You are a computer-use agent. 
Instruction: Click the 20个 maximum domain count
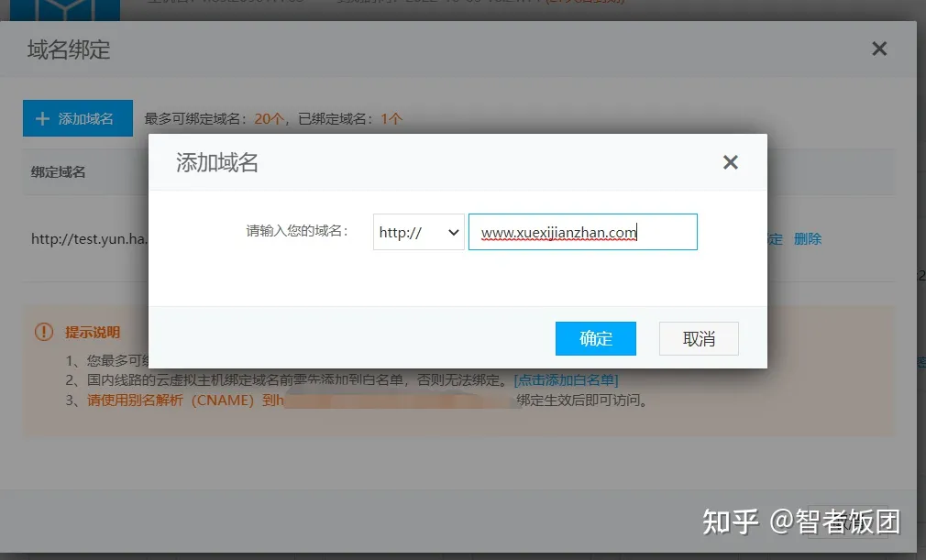pyautogui.click(x=269, y=119)
